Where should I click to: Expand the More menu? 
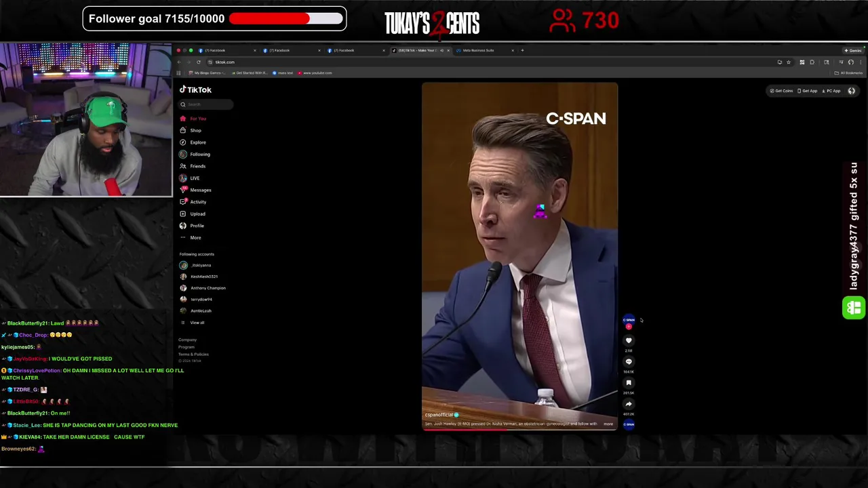click(191, 237)
